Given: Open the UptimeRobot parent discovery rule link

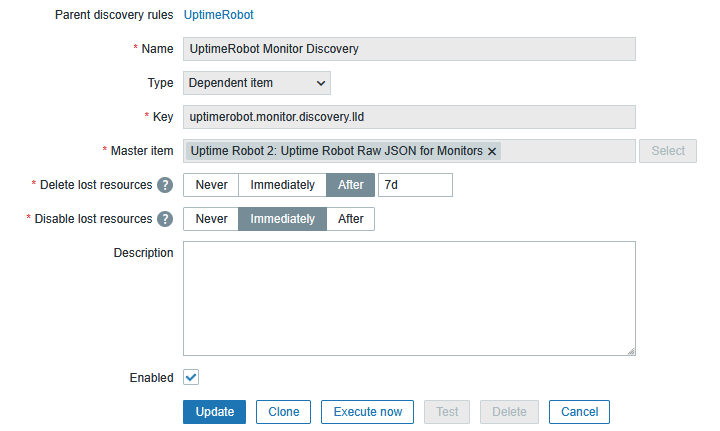Looking at the screenshot, I should point(218,15).
